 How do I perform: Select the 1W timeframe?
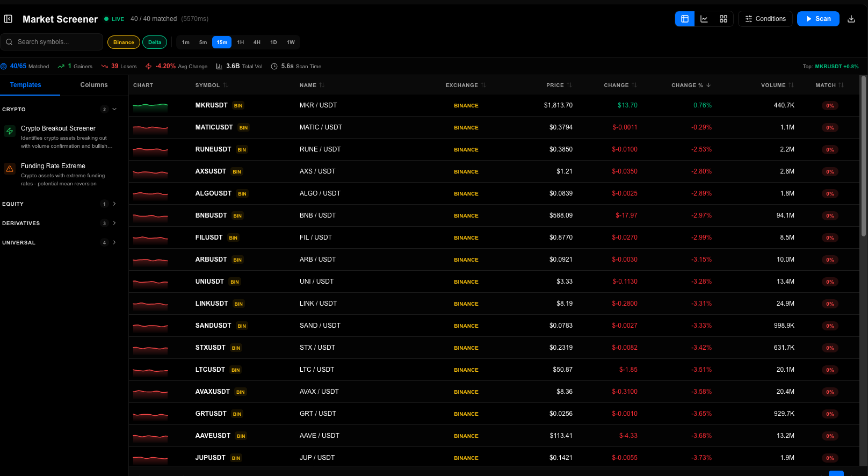click(x=291, y=42)
